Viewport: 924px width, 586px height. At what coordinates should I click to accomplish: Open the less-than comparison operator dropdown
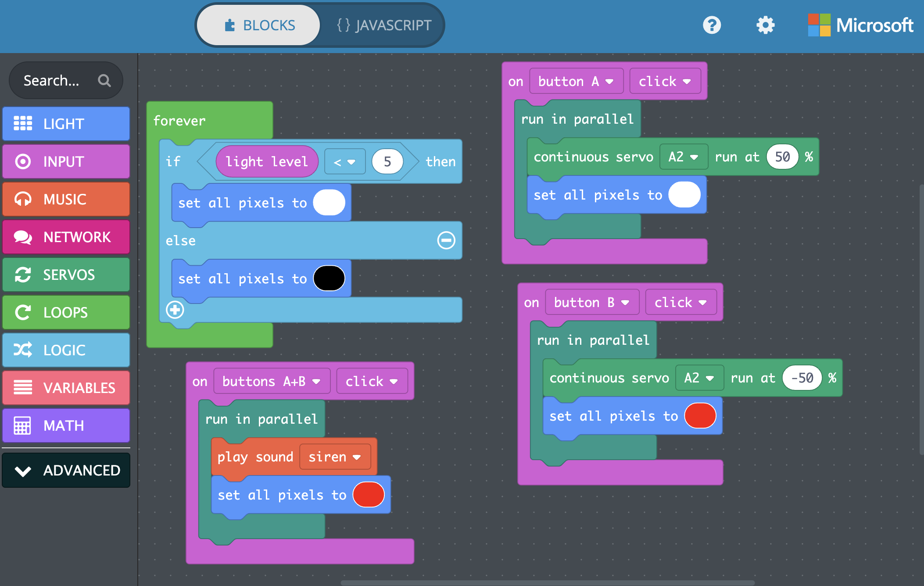[344, 162]
